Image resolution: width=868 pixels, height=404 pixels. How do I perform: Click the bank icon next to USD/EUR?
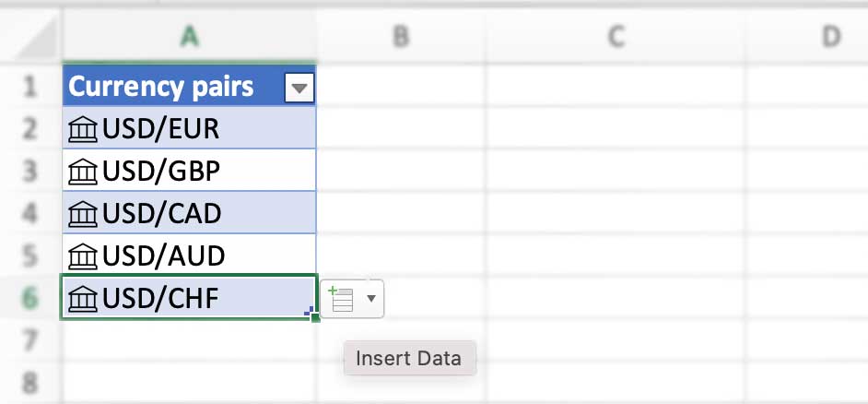coord(83,129)
